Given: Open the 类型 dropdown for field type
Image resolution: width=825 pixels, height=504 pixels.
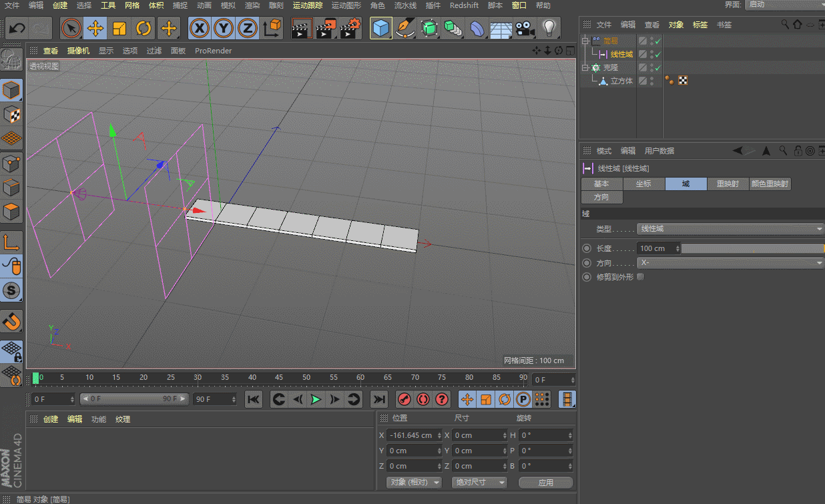Looking at the screenshot, I should tap(731, 229).
